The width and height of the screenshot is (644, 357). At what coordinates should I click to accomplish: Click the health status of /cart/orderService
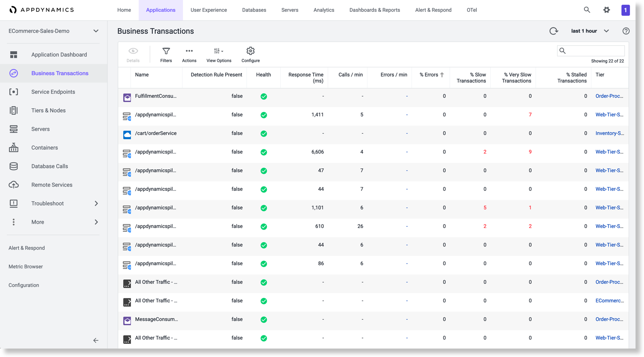pos(264,134)
